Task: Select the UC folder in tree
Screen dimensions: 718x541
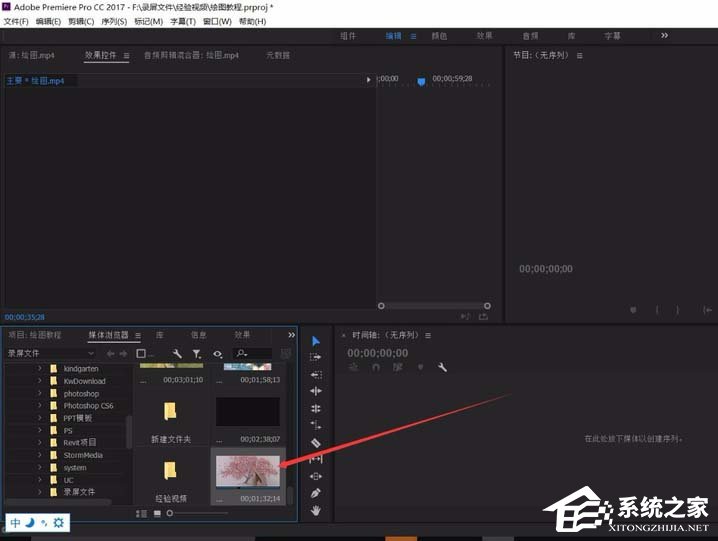Action: coord(68,480)
